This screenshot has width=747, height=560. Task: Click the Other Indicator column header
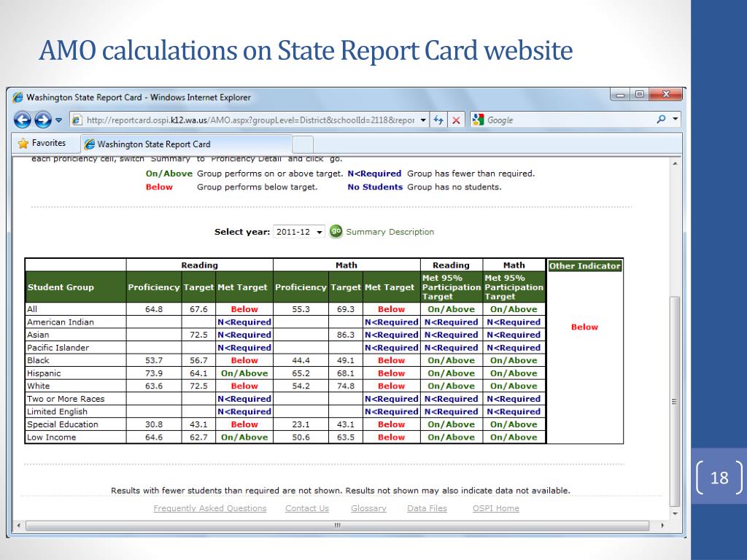point(584,265)
